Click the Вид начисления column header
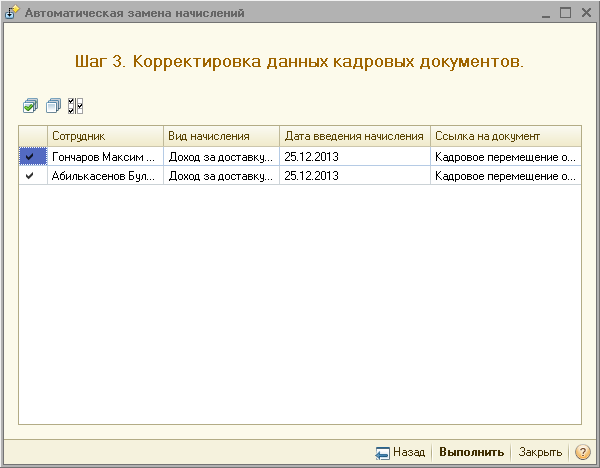The width and height of the screenshot is (600, 468). 221,136
